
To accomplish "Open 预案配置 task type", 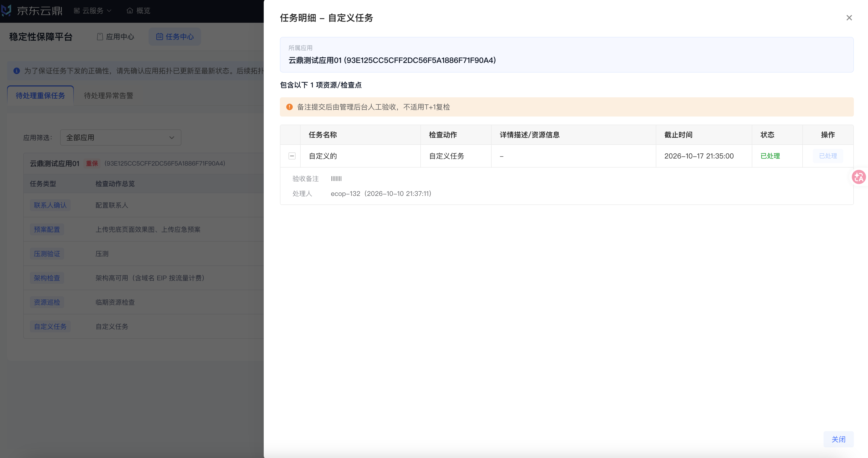I will tap(47, 229).
